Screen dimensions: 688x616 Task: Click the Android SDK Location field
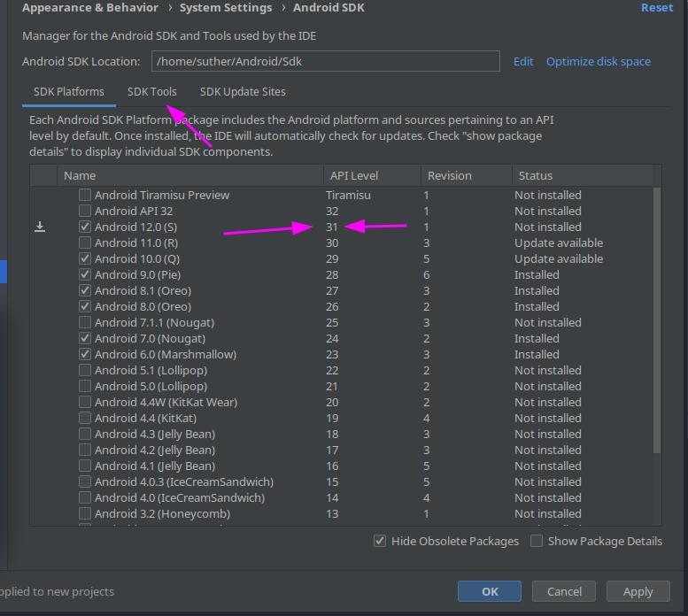326,61
